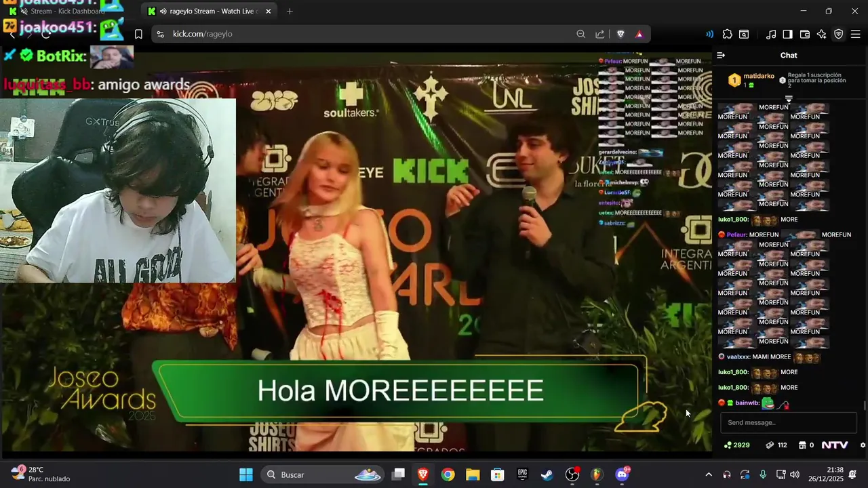Open the ticket counter showing 112

776,445
